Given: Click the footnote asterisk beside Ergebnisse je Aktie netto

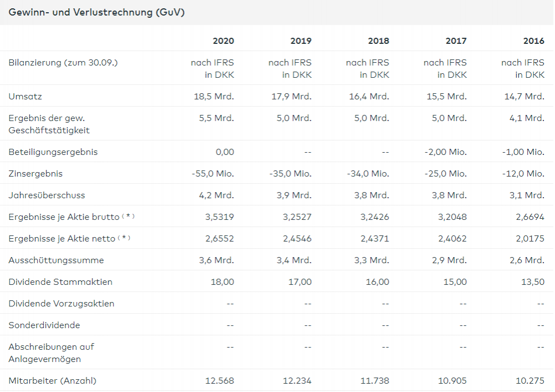Looking at the screenshot, I should pyautogui.click(x=124, y=238).
